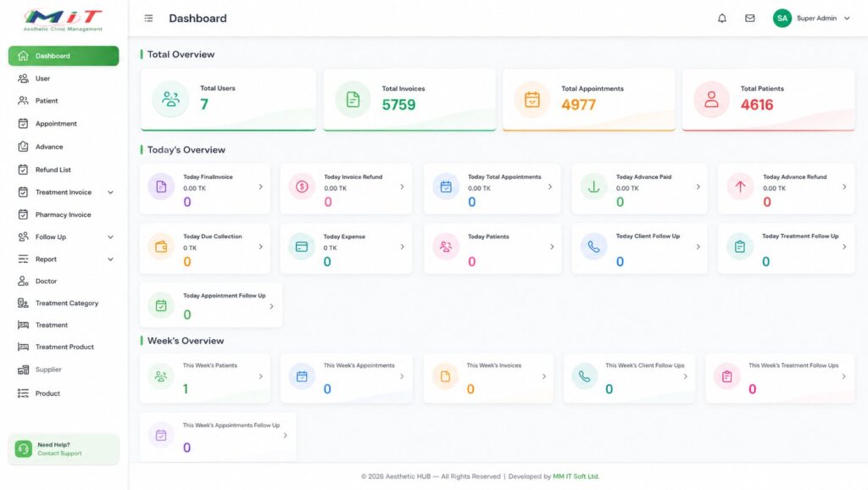
Task: Open the Pharmacy Invoice menu label
Action: tap(63, 214)
